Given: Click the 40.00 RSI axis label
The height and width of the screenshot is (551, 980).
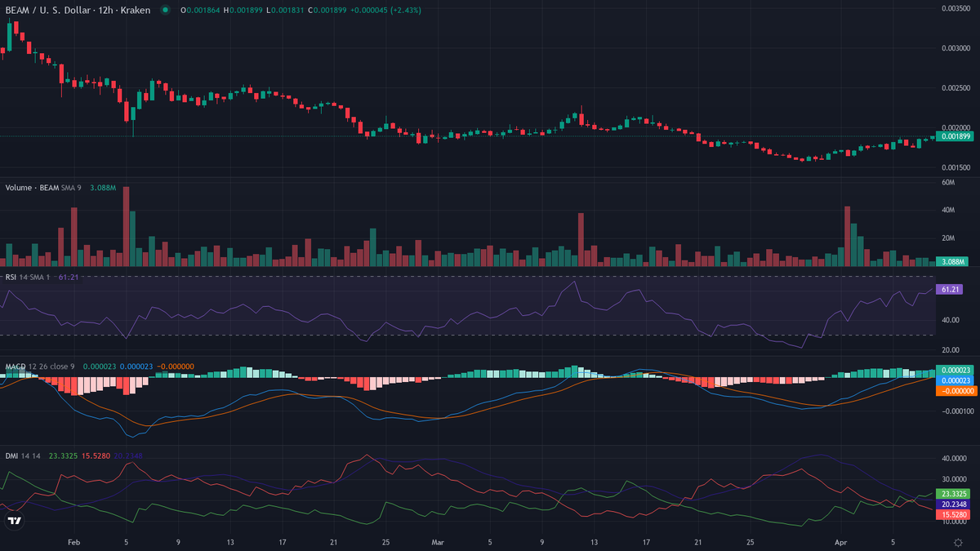Looking at the screenshot, I should point(950,320).
